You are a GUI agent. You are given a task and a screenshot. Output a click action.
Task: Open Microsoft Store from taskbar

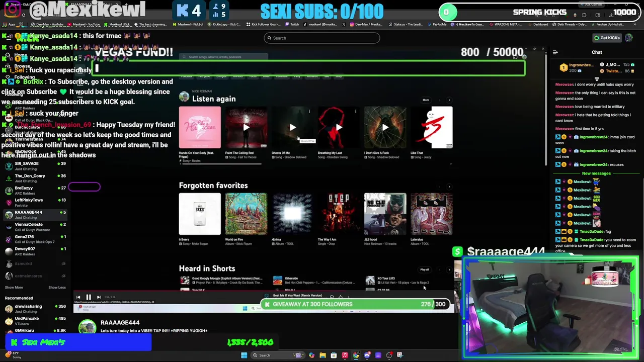[334, 355]
